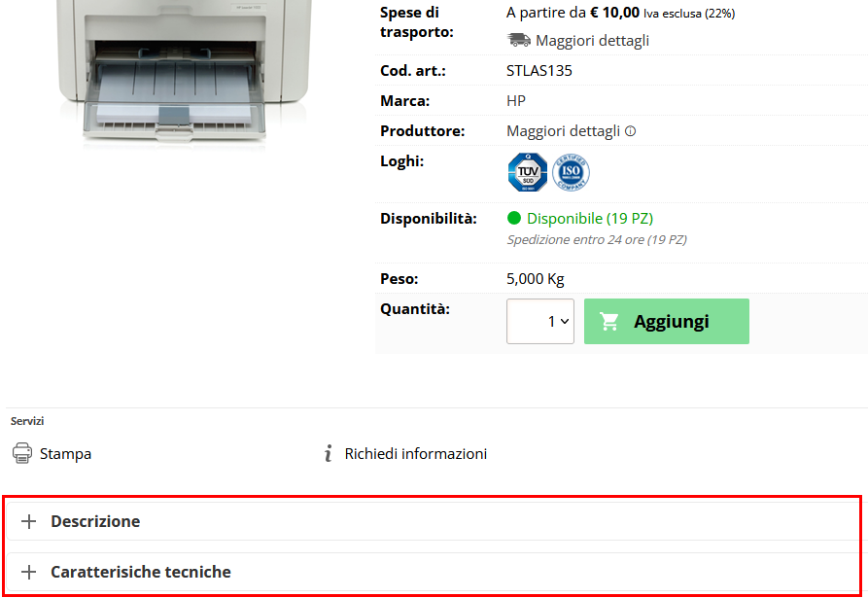The height and width of the screenshot is (598, 868).
Task: Click plus icon beside Descrizione
Action: click(x=29, y=521)
